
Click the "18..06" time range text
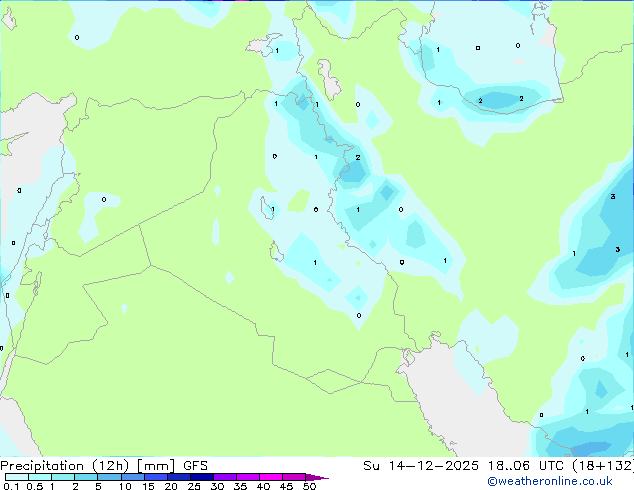[509, 466]
